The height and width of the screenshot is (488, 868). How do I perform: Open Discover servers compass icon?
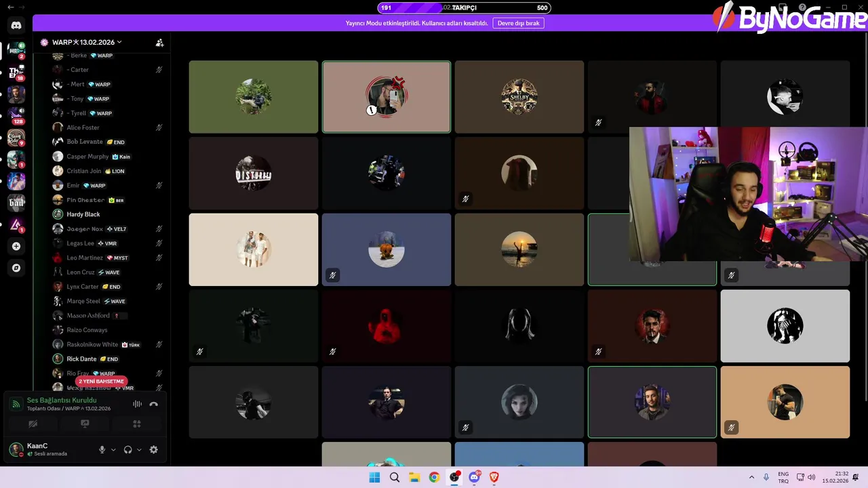[x=16, y=268]
